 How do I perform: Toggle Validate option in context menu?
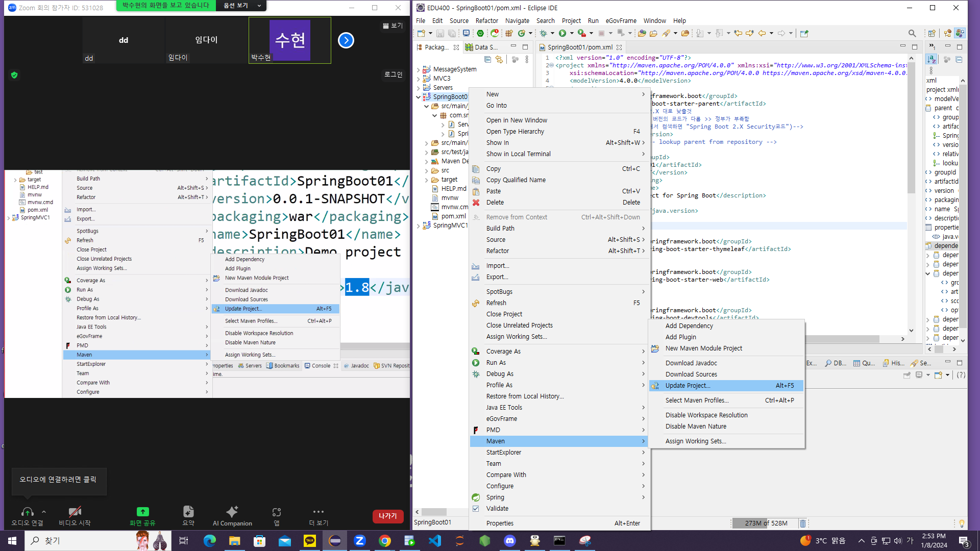click(x=497, y=509)
